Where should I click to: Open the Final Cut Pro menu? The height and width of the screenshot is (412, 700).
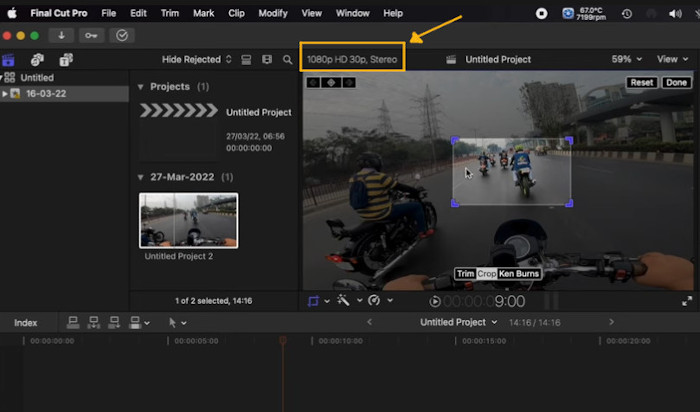pyautogui.click(x=58, y=13)
